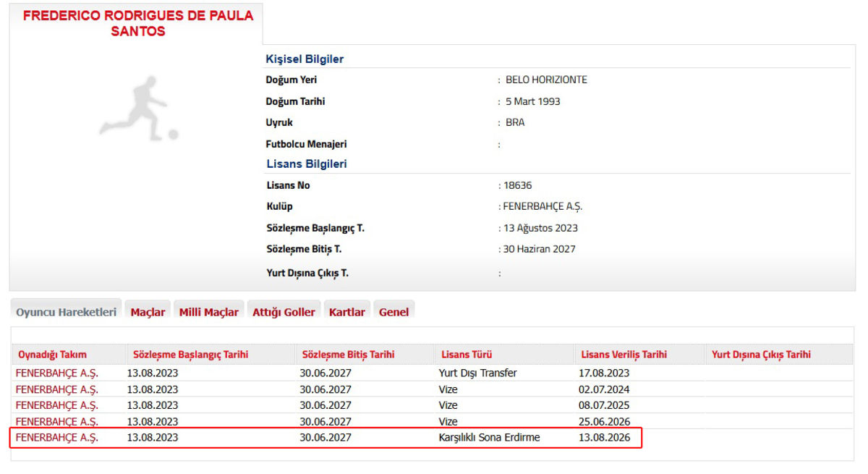Click the Uyruk label
Screen dimensions: 868x474
pyautogui.click(x=279, y=122)
